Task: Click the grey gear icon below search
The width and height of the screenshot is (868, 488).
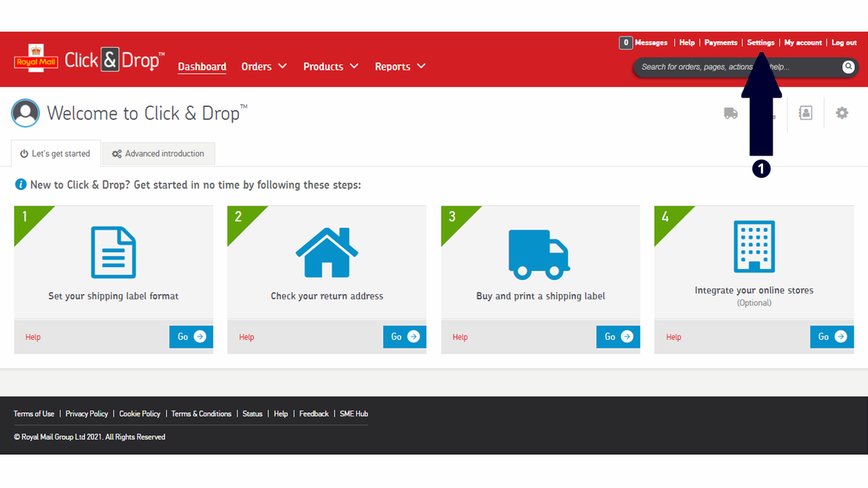Action: [x=842, y=113]
